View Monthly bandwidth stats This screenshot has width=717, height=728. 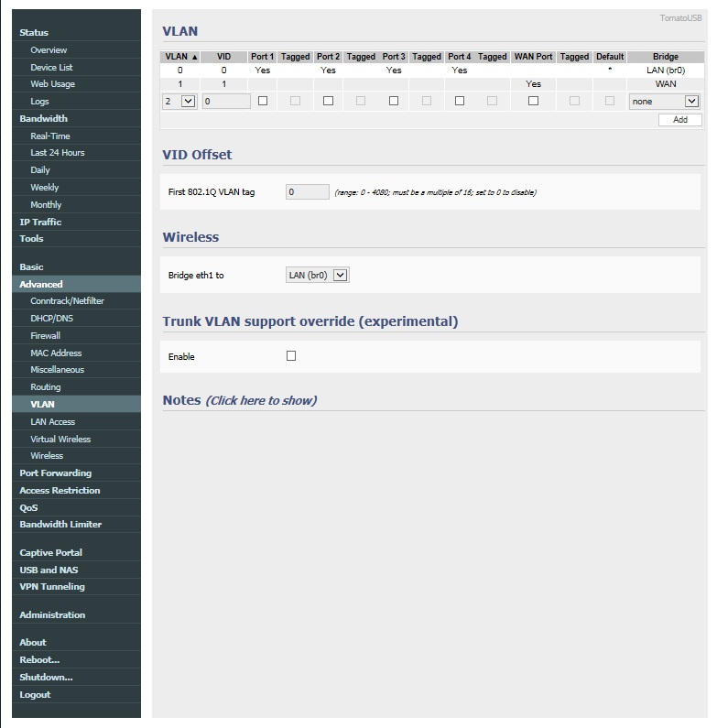pos(46,205)
